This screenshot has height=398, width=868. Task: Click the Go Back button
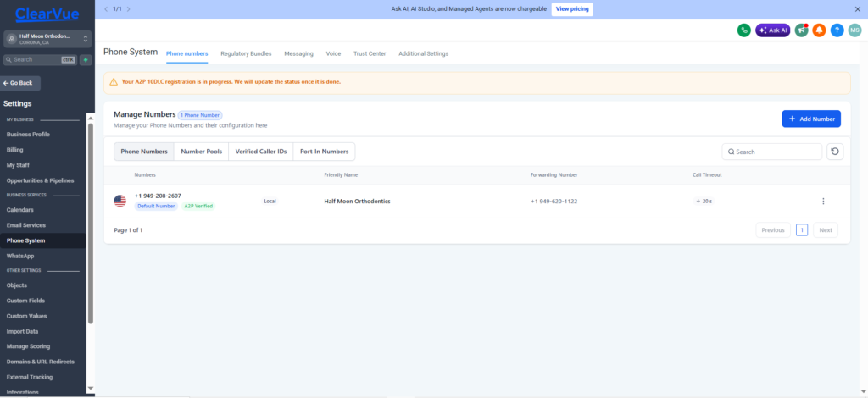(21, 83)
